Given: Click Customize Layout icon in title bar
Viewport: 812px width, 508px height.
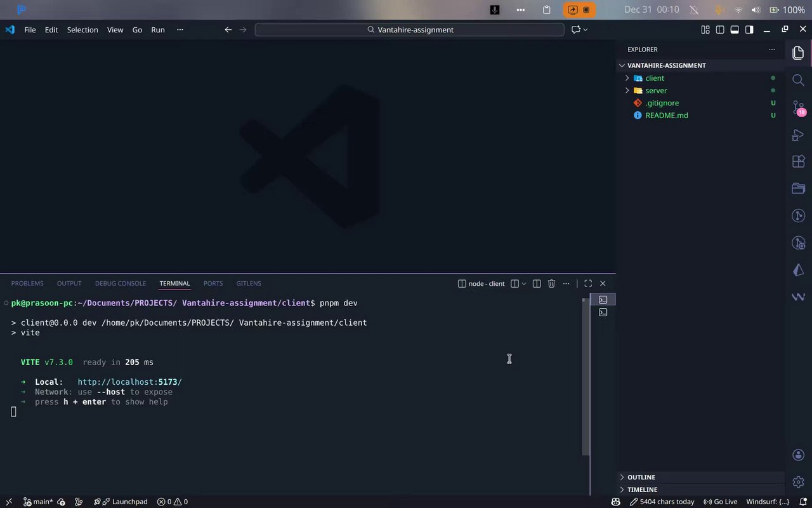Looking at the screenshot, I should [705, 30].
